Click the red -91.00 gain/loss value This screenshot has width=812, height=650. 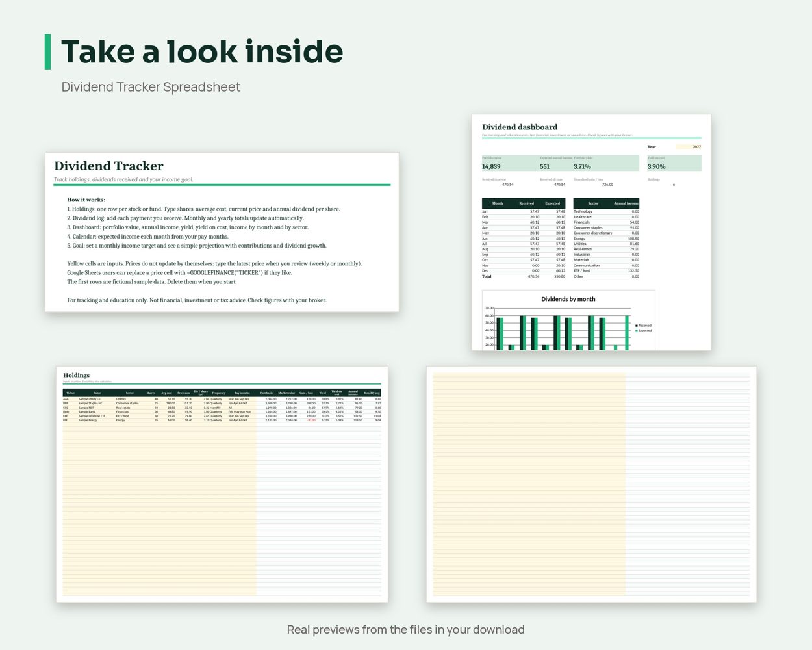(x=312, y=420)
